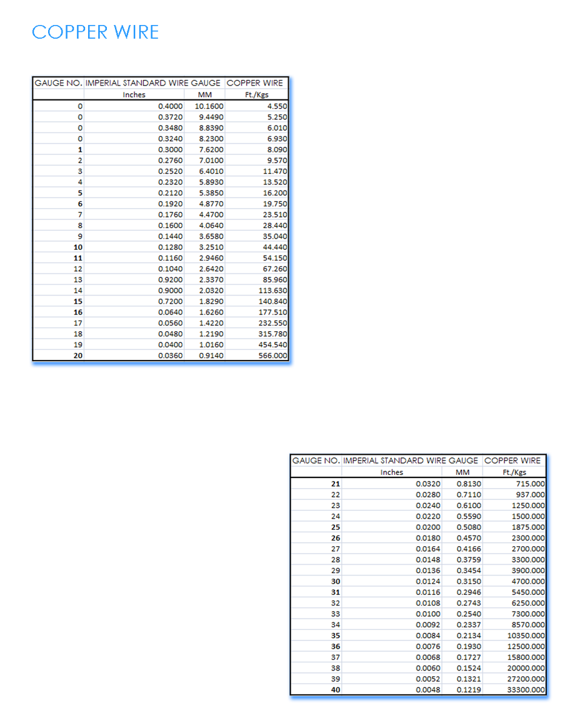Click GAUGE NO. header in the upper table
The width and height of the screenshot is (575, 728).
(58, 83)
